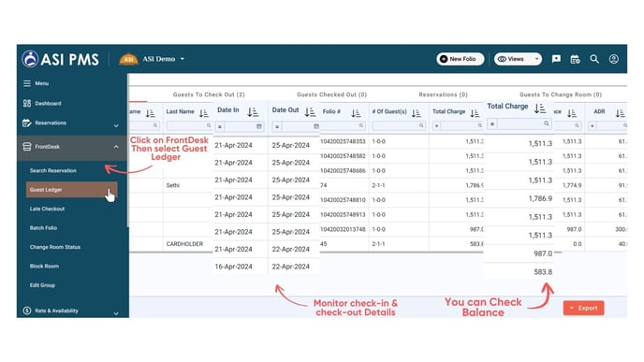Open Search Reservation
644x362 pixels.
pos(53,170)
